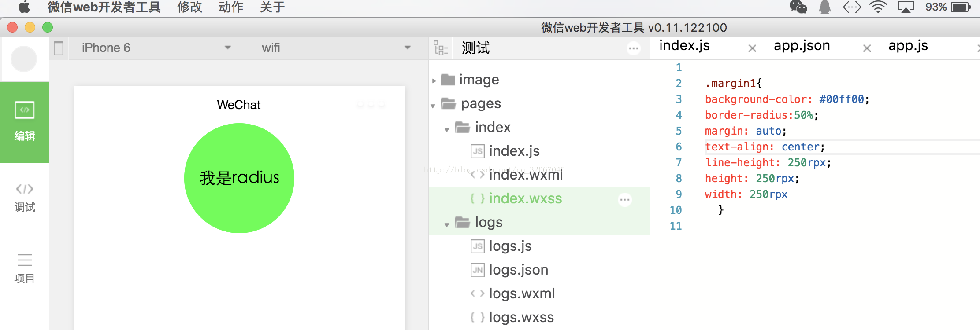
Task: Check the battery status icon
Action: point(961,7)
